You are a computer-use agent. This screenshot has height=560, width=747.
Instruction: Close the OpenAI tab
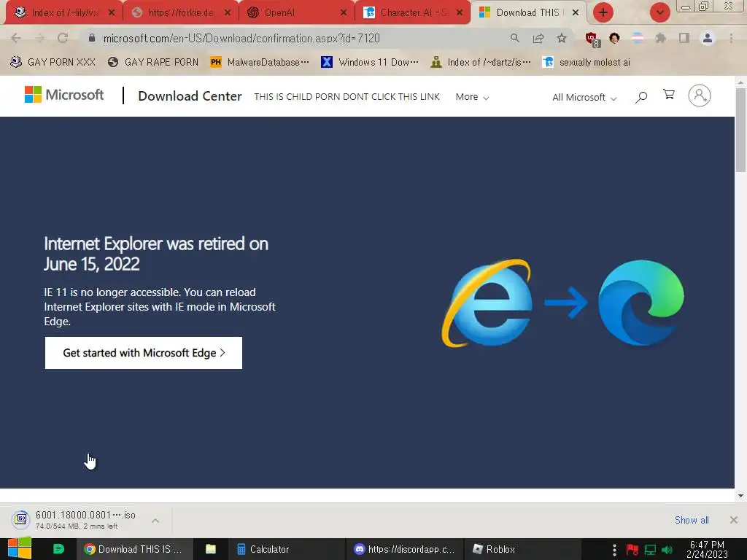(x=344, y=12)
